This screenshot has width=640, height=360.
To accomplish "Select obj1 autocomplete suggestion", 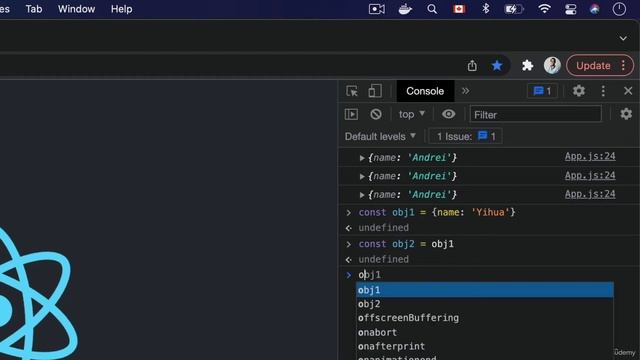I will (485, 290).
